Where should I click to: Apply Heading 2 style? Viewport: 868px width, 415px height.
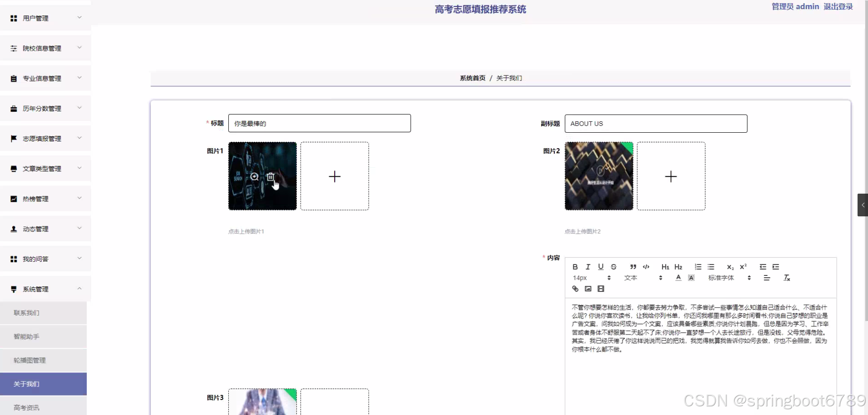678,267
